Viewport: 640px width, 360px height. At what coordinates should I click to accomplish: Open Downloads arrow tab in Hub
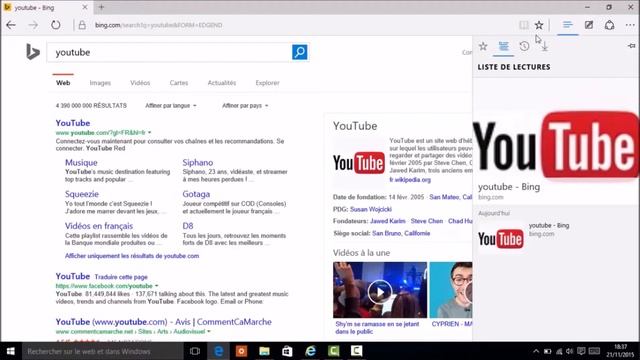(x=544, y=47)
